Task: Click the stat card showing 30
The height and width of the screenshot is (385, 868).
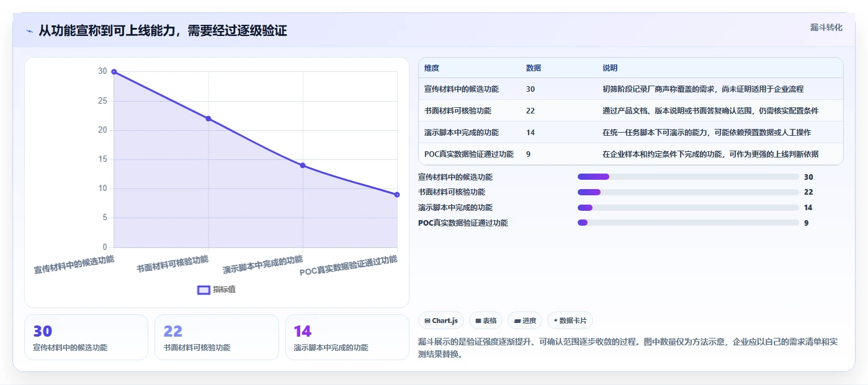Action: [86, 337]
